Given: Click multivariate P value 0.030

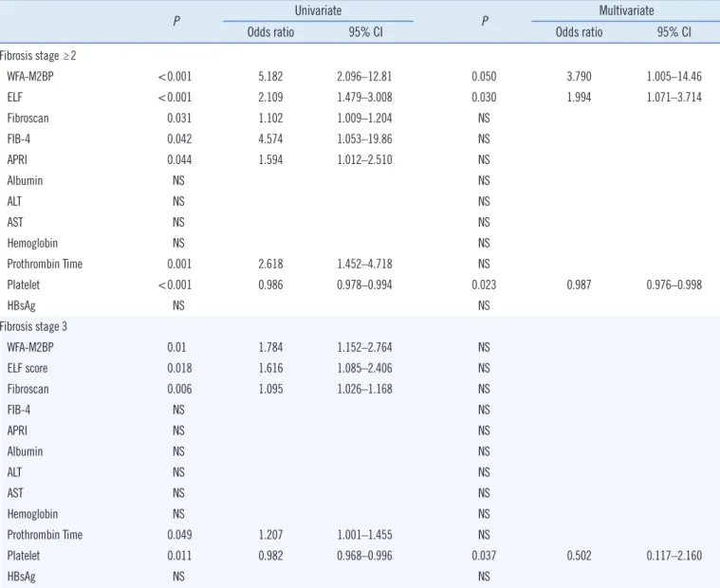Looking at the screenshot, I should pos(484,98).
